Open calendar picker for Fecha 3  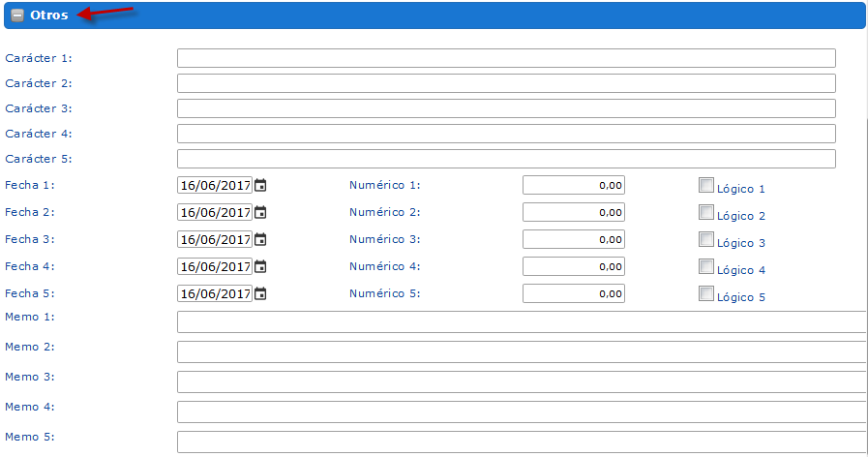[260, 239]
